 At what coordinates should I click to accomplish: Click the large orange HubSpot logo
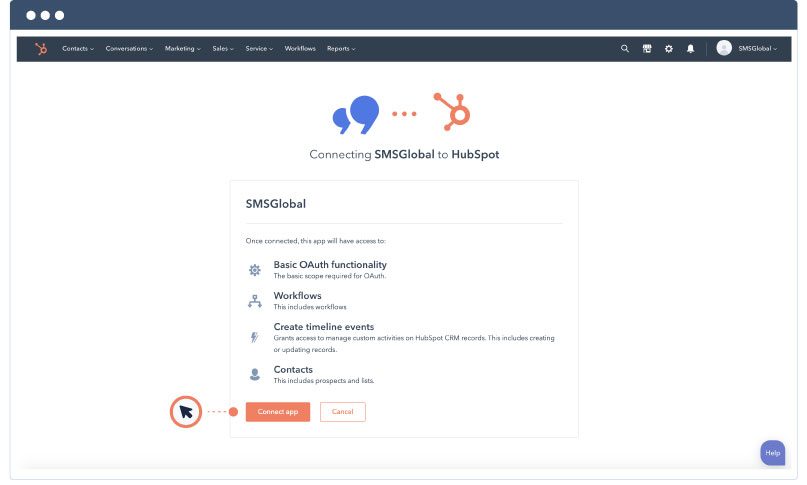point(452,112)
